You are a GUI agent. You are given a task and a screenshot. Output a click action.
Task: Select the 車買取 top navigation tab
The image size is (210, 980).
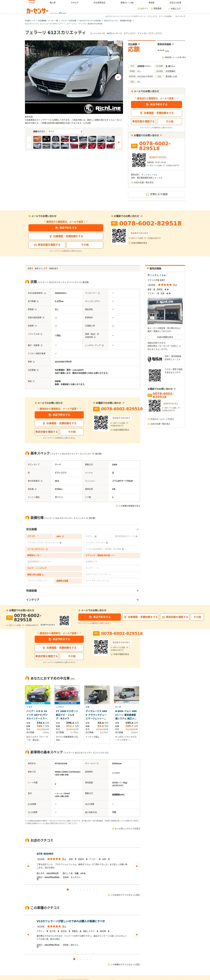(x=151, y=3)
